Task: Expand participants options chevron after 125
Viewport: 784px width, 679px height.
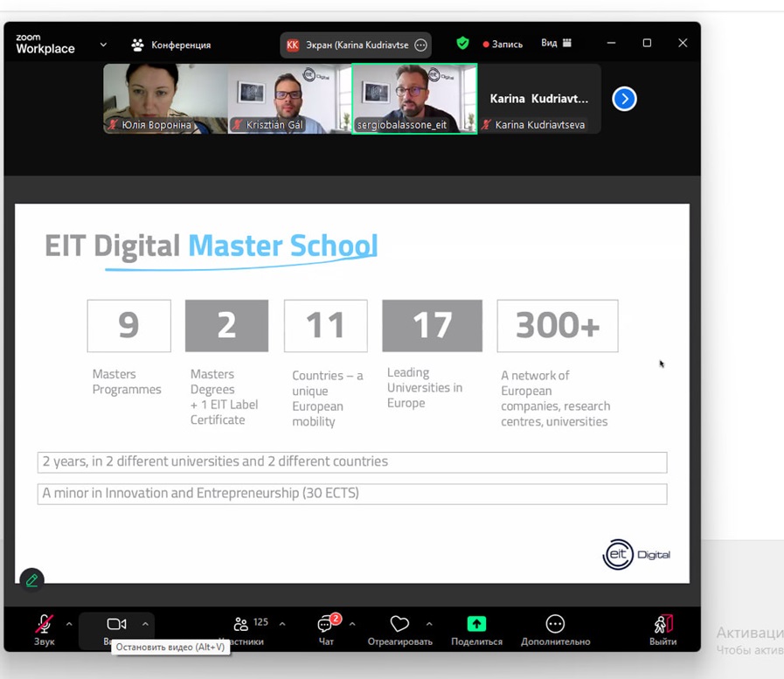Action: click(x=282, y=624)
